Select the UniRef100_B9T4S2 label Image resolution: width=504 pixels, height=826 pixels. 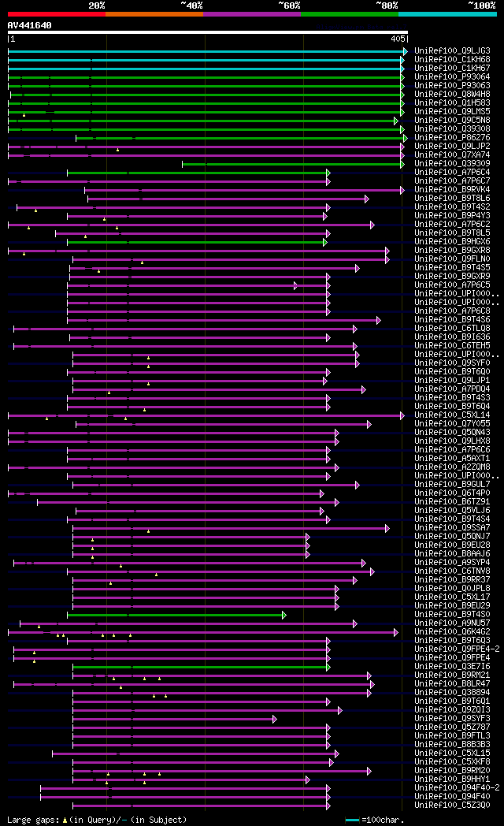[x=452, y=207]
